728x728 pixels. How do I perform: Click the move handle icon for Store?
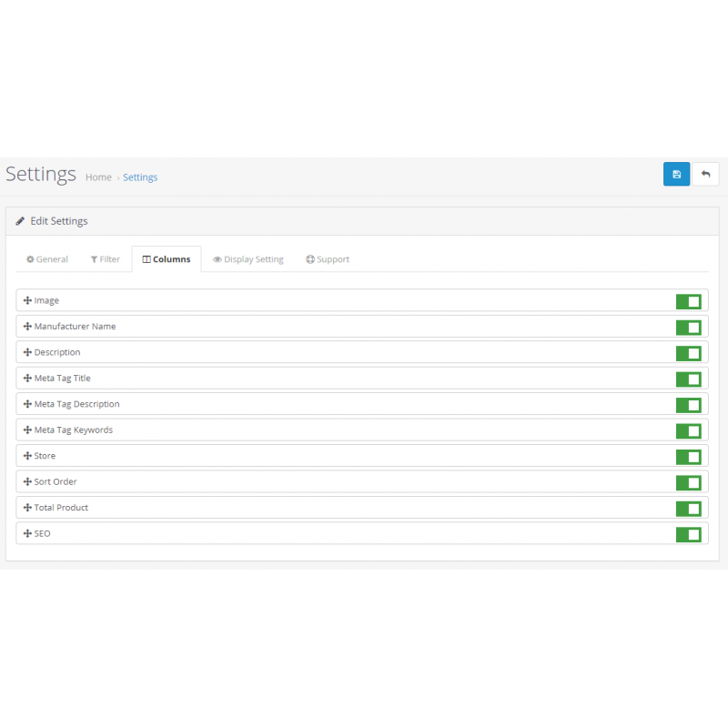click(x=27, y=456)
